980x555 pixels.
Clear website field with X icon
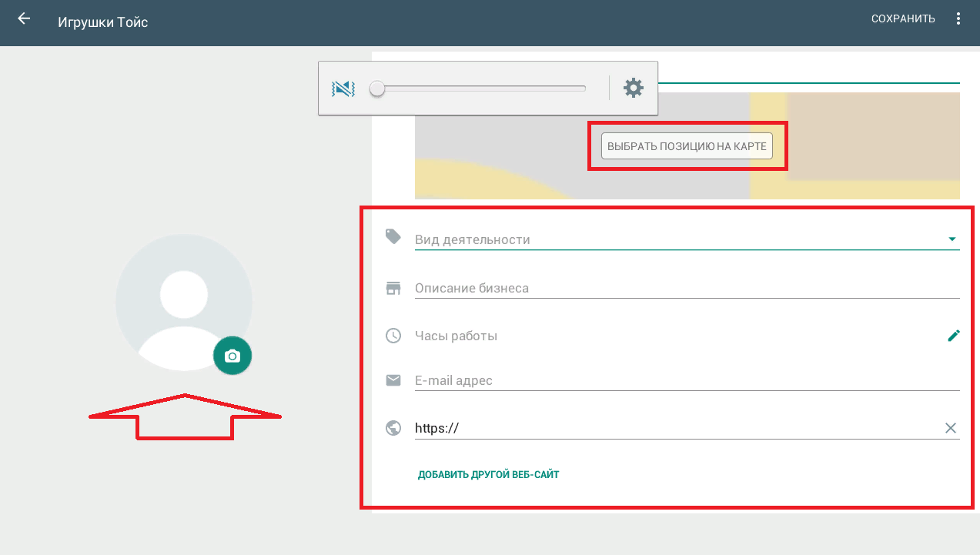[x=951, y=428]
